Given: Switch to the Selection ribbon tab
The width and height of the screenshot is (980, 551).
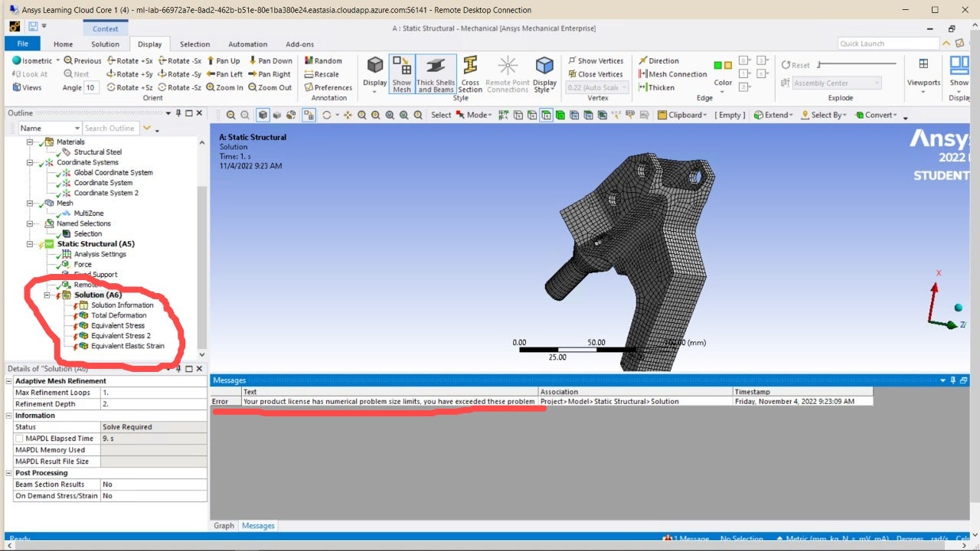Looking at the screenshot, I should (194, 44).
